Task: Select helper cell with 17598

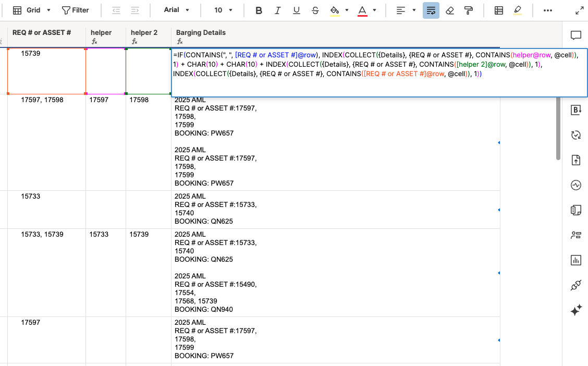Action: (149, 142)
